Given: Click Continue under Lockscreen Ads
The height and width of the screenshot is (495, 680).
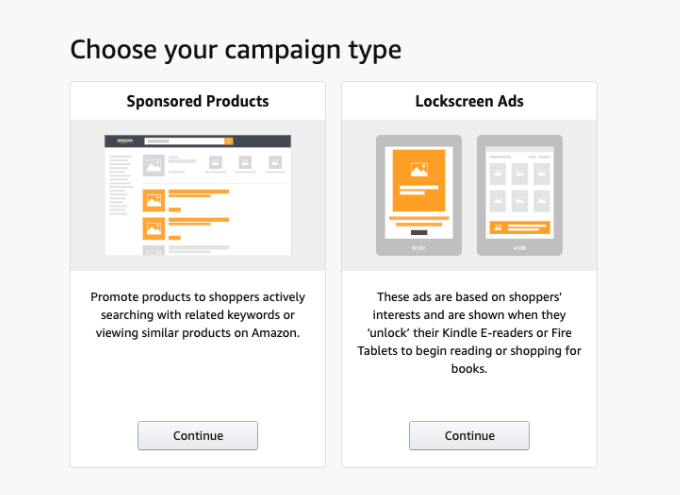Looking at the screenshot, I should pos(469,435).
